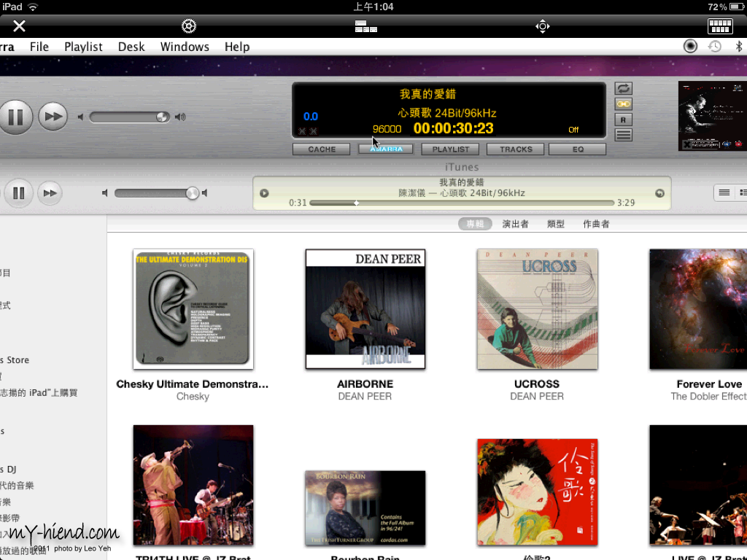
Task: Close the remote session with the X icon
Action: (19, 26)
